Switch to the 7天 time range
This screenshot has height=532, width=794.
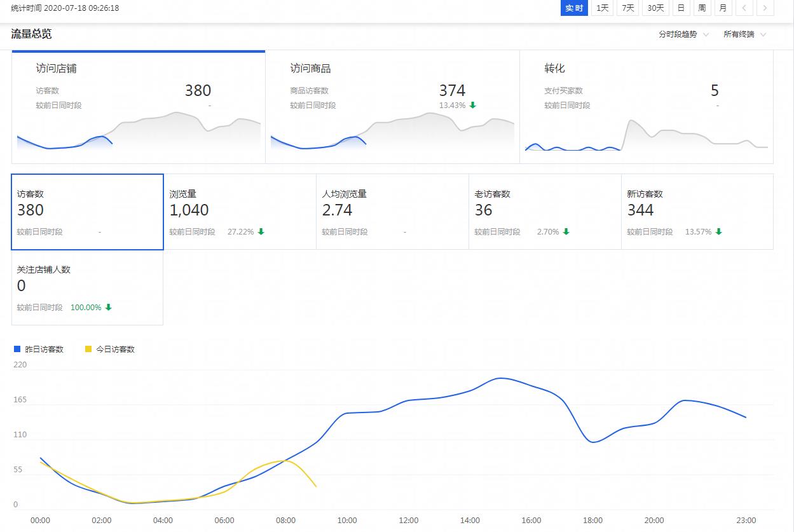pos(627,8)
